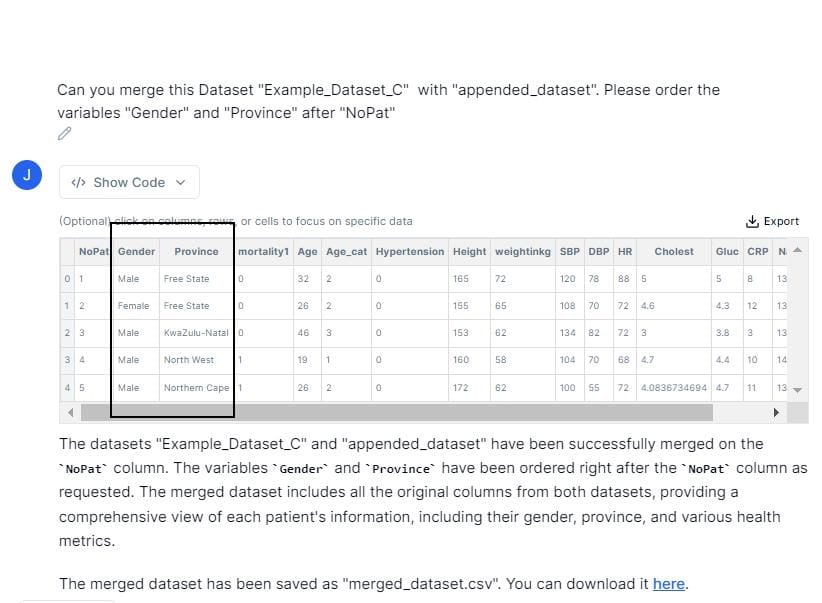Select the Gender column header
Viewport: 822px width, 603px height.
tap(136, 252)
